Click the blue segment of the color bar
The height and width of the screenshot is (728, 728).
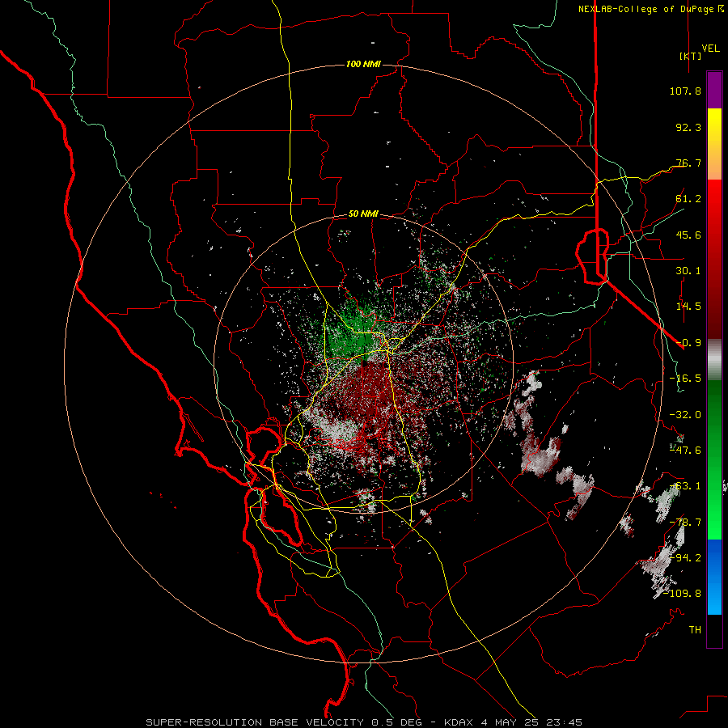click(x=714, y=577)
